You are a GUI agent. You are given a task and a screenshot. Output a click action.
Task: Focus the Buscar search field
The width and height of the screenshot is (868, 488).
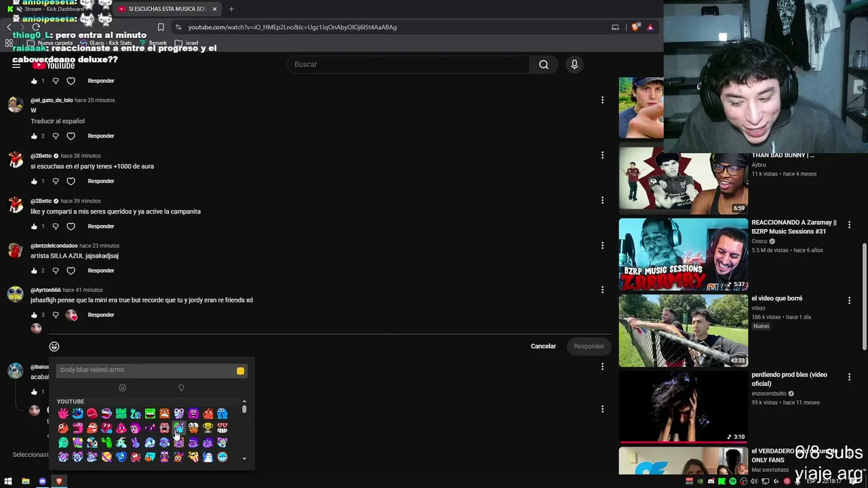pos(408,64)
